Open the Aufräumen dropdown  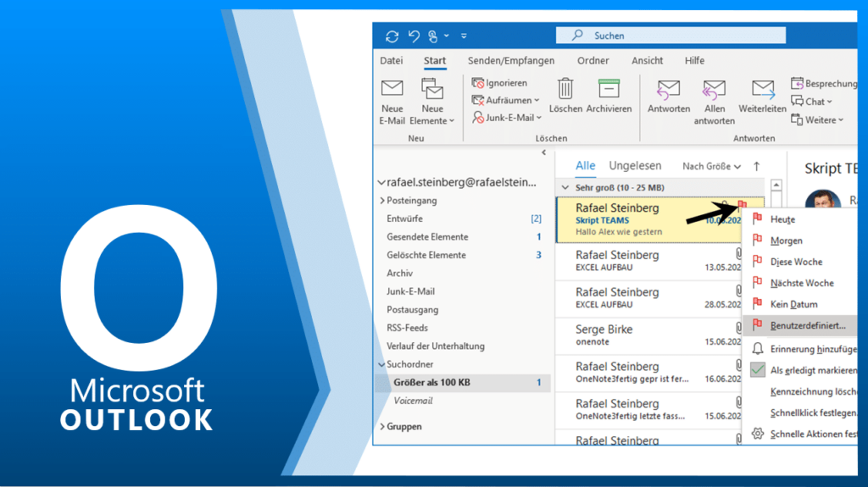[505, 100]
